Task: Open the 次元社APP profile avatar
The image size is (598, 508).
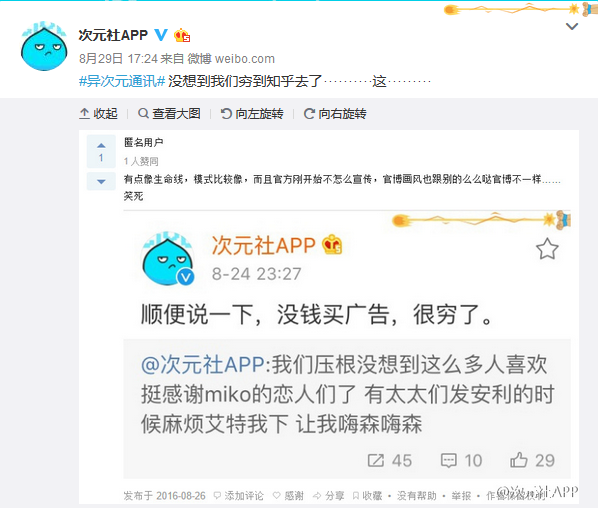Action: tap(44, 47)
